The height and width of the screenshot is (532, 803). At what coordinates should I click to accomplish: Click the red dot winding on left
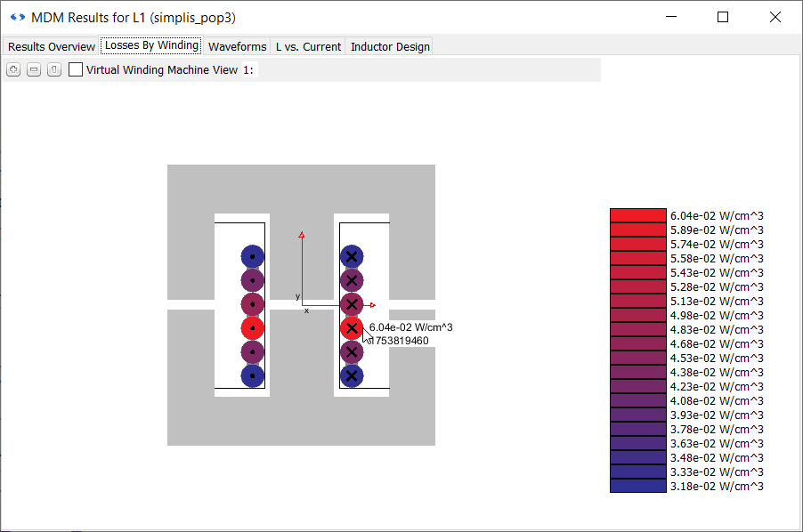253,328
